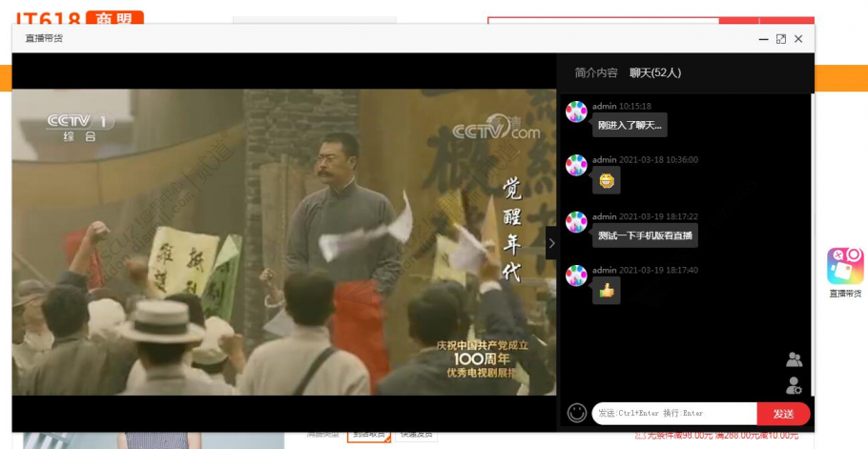Switch to the 聊天(52人) tab

(x=655, y=73)
